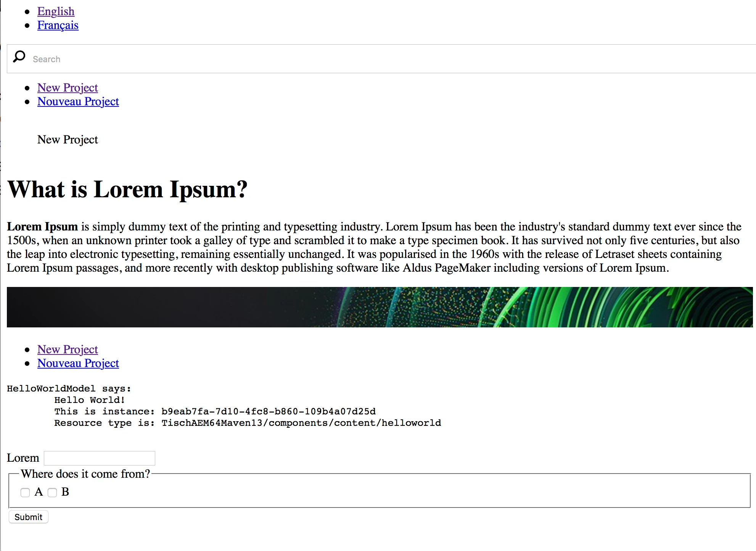Click the Resource type path line

247,423
